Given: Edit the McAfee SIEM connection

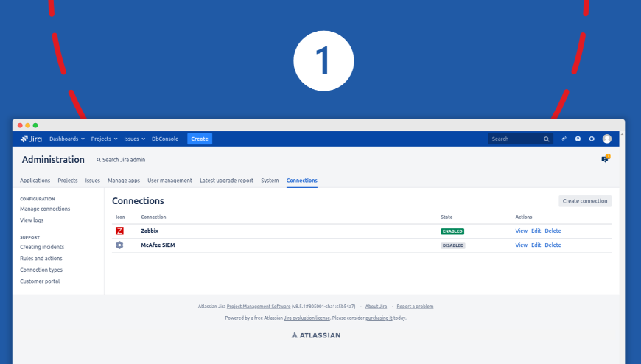Looking at the screenshot, I should pyautogui.click(x=536, y=245).
